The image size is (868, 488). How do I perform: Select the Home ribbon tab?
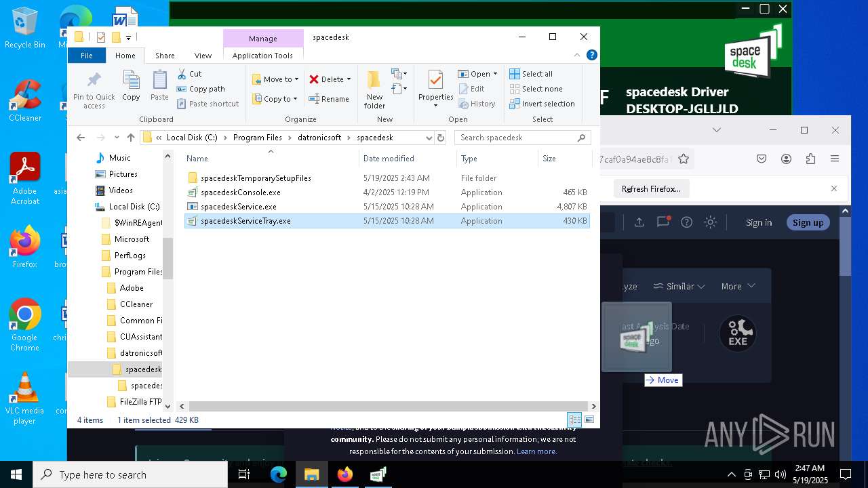click(125, 56)
